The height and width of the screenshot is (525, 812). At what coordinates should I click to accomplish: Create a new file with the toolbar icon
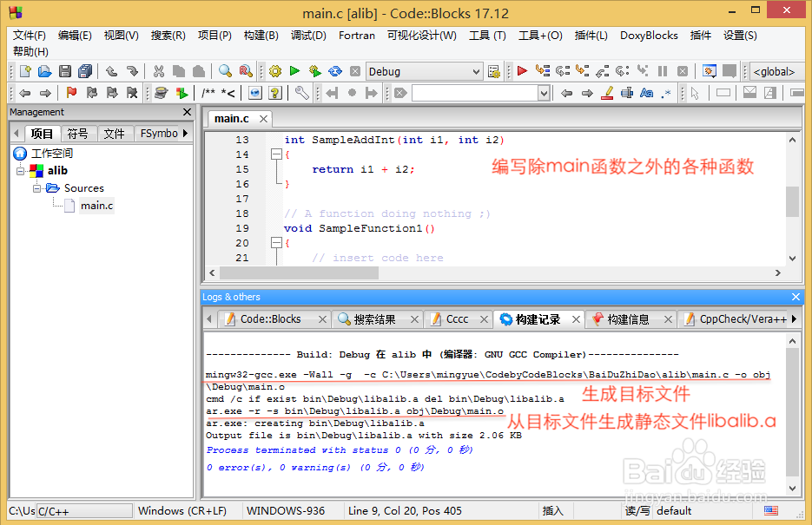click(x=25, y=71)
